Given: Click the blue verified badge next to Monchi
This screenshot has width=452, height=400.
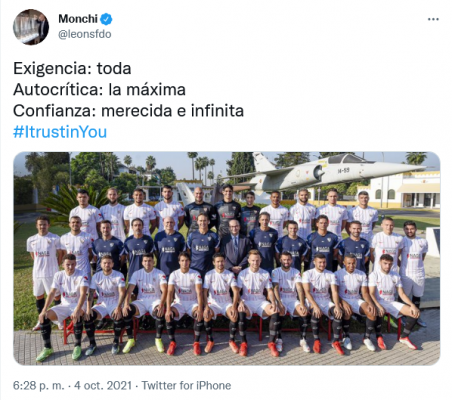Looking at the screenshot, I should point(106,19).
